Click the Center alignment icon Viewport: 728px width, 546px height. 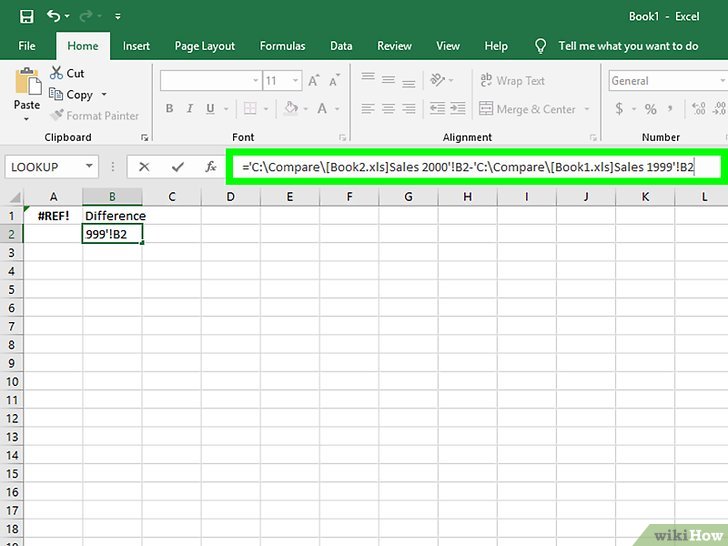point(389,109)
